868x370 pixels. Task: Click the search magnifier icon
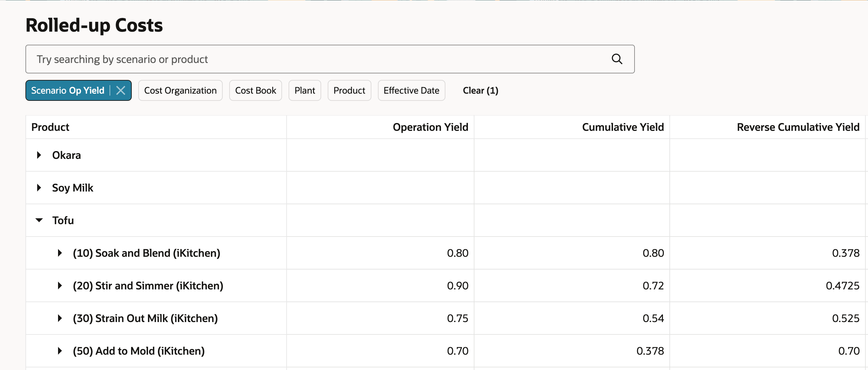616,59
